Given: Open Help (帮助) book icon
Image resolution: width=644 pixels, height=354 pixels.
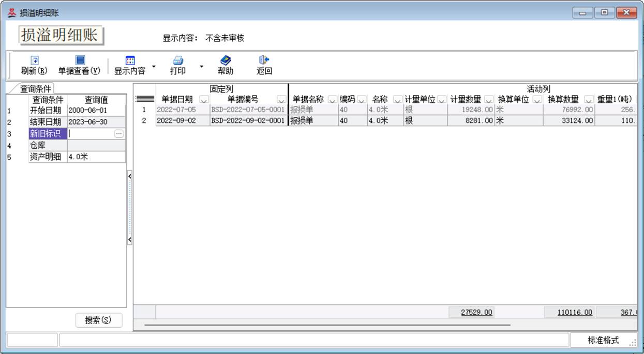Looking at the screenshot, I should [x=225, y=60].
